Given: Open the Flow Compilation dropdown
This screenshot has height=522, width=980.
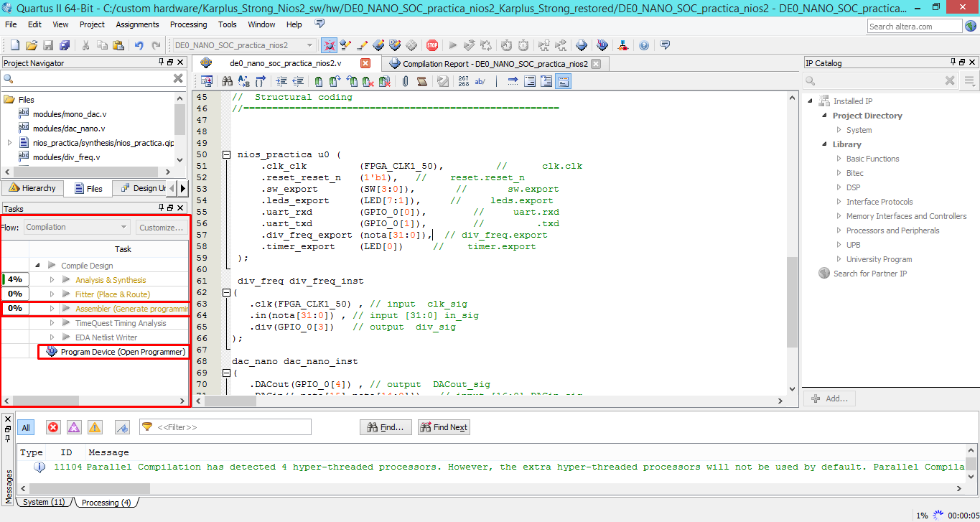Looking at the screenshot, I should pyautogui.click(x=76, y=227).
